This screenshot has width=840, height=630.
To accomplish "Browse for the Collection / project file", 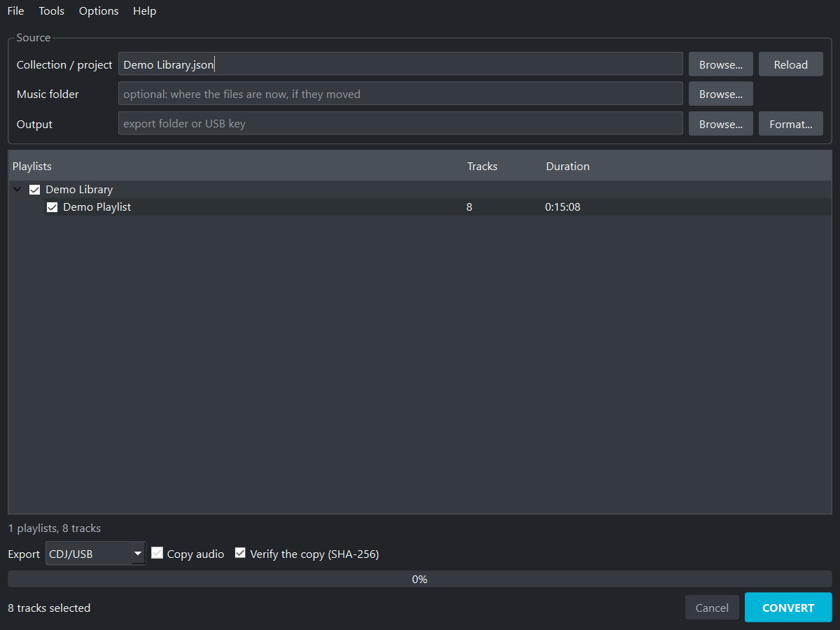I will (721, 64).
